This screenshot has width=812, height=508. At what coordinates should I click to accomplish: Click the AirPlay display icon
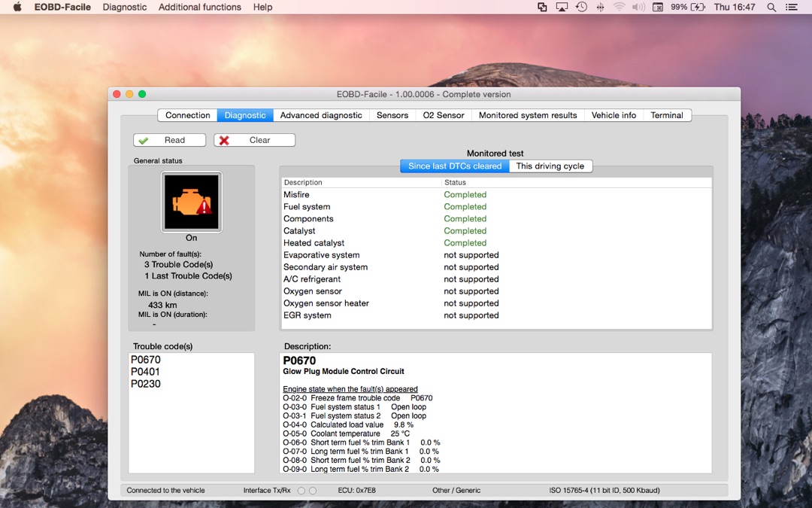pos(562,8)
